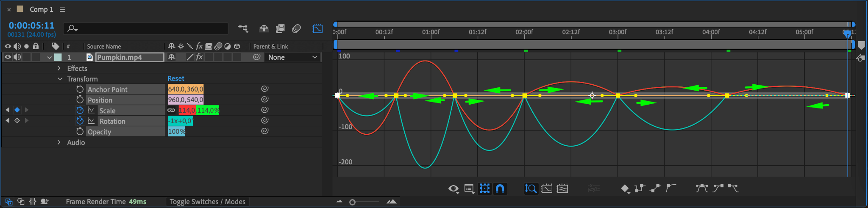Expand the Effects group

click(x=59, y=68)
